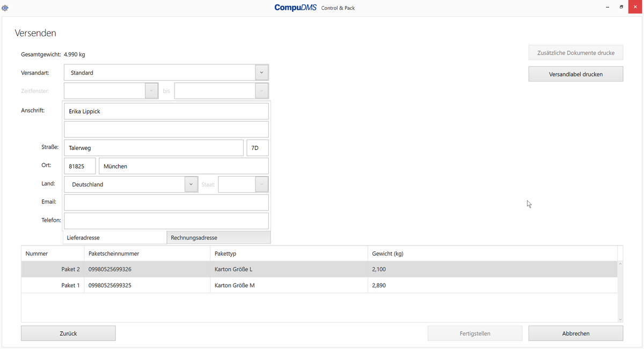644x349 pixels.
Task: Sort by Gewicht (kg) column header
Action: coord(493,253)
